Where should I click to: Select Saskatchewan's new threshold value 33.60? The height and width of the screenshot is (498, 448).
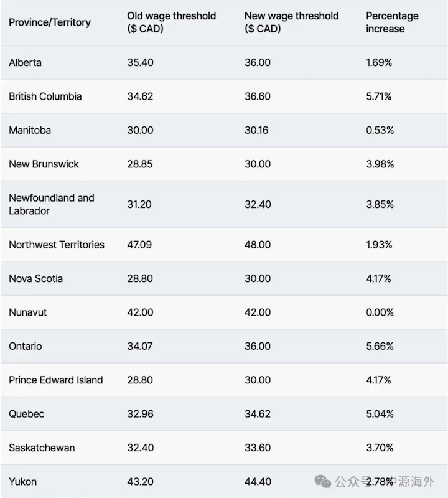click(x=258, y=448)
